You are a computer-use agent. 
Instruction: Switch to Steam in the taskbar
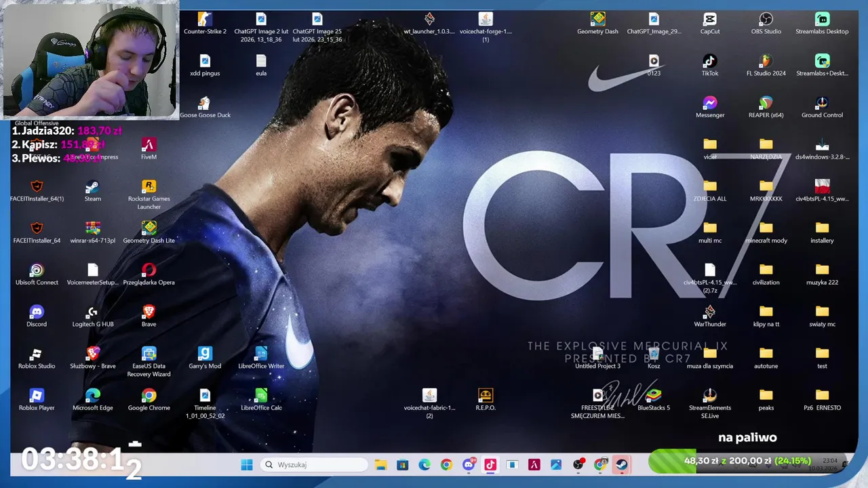tap(621, 464)
